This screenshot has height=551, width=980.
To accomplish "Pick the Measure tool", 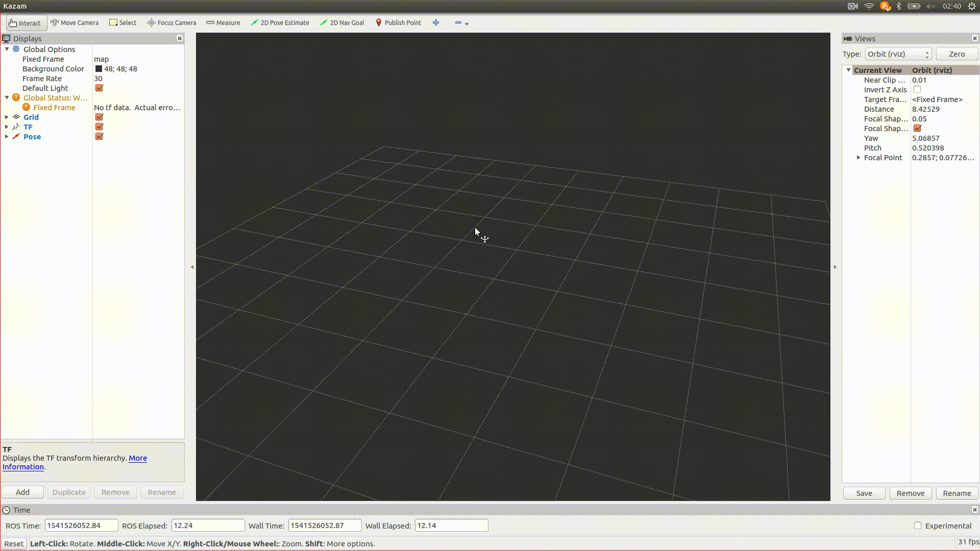I will [x=223, y=23].
